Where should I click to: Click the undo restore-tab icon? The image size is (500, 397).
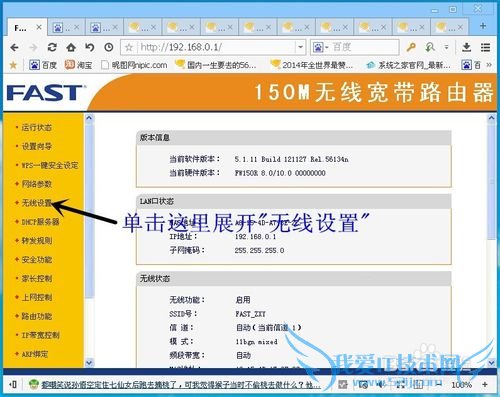coord(90,47)
